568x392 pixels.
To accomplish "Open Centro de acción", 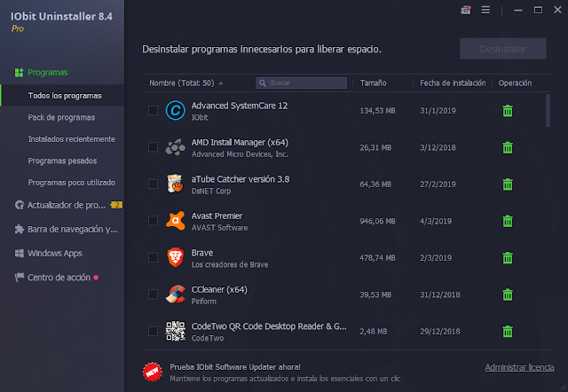I will click(x=59, y=278).
